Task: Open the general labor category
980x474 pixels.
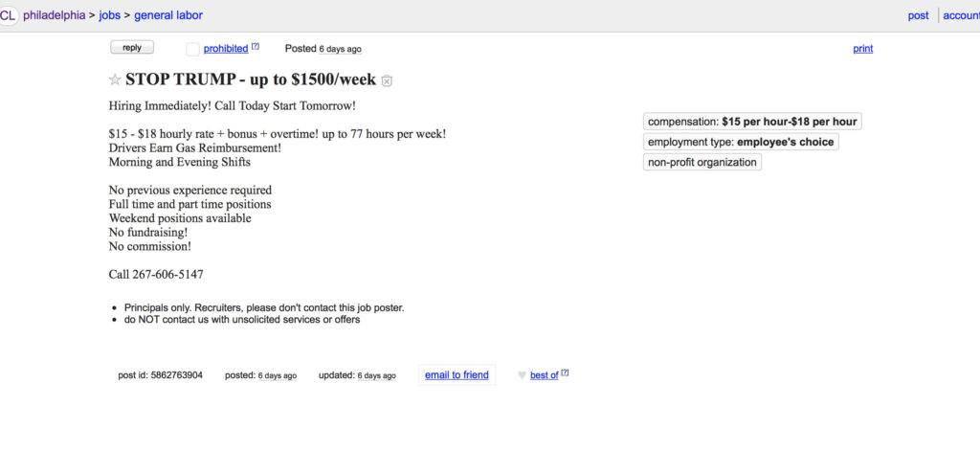Action: tap(168, 15)
